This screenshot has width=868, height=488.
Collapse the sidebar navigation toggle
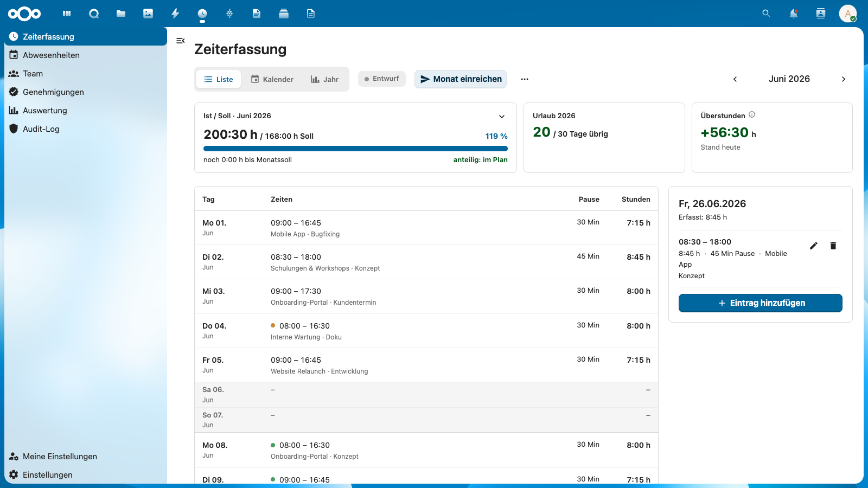coord(181,41)
